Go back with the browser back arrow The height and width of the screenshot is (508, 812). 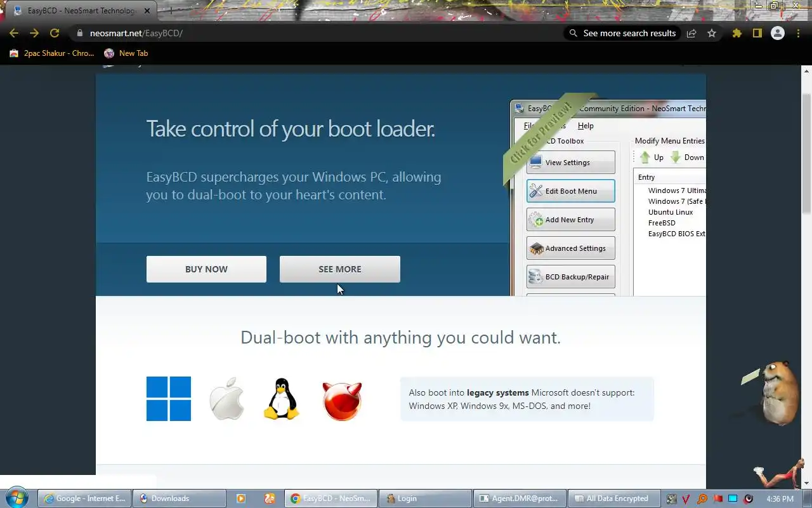[x=14, y=33]
